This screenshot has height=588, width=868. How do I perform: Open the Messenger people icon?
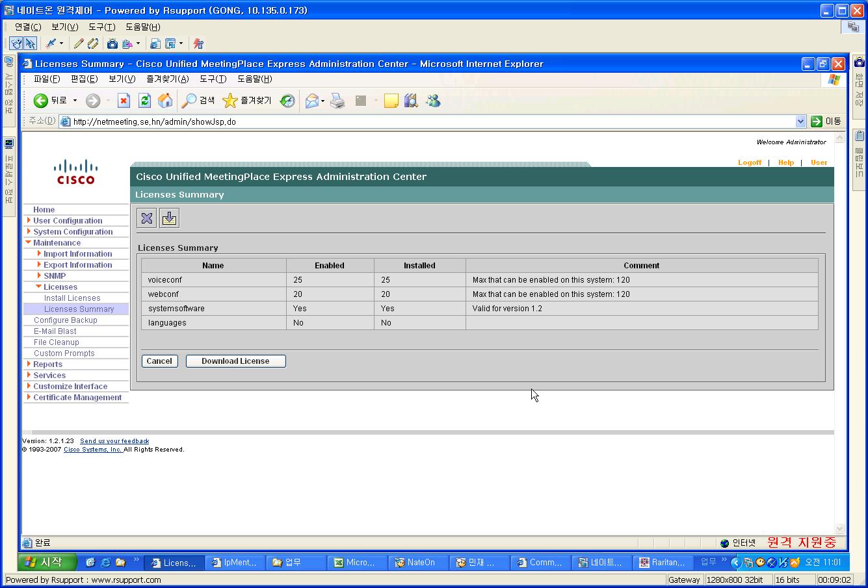[x=432, y=100]
